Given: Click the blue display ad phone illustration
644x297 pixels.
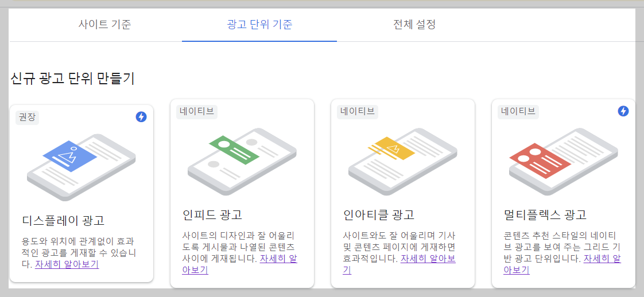Looking at the screenshot, I should pos(82,166).
